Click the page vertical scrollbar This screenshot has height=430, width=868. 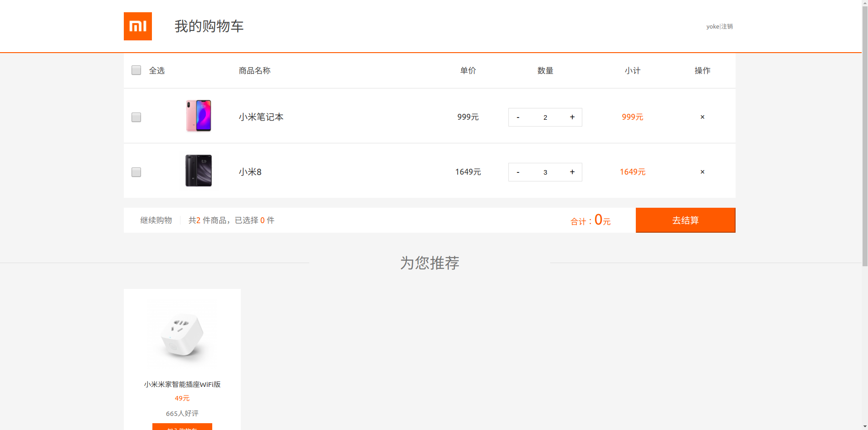tap(865, 136)
